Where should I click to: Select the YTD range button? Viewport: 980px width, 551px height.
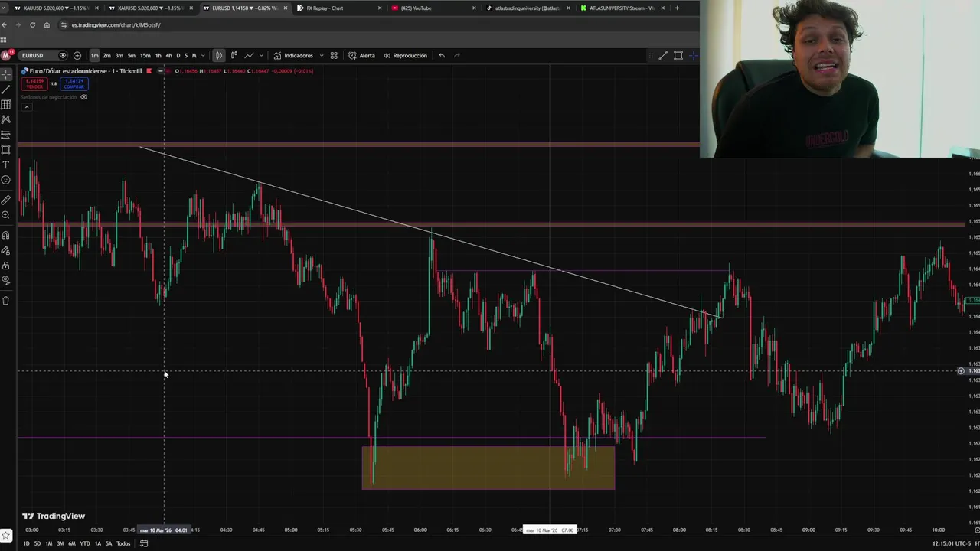tap(85, 543)
